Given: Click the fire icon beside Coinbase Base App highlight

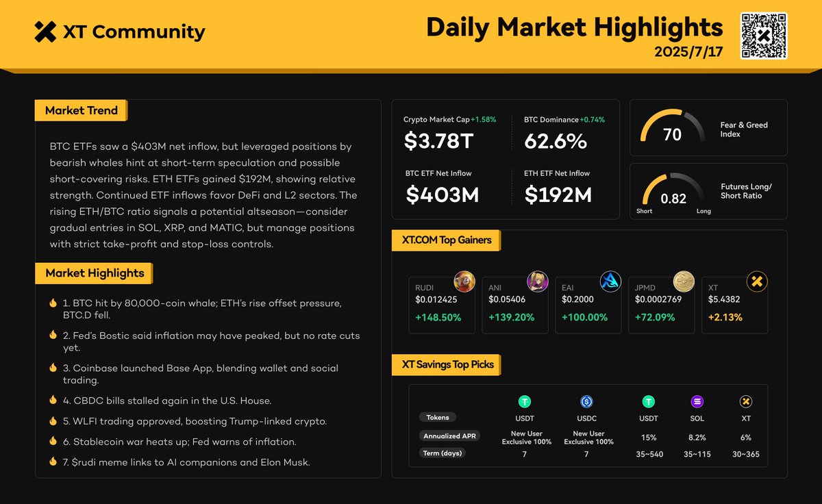Looking at the screenshot, I should pyautogui.click(x=53, y=368).
